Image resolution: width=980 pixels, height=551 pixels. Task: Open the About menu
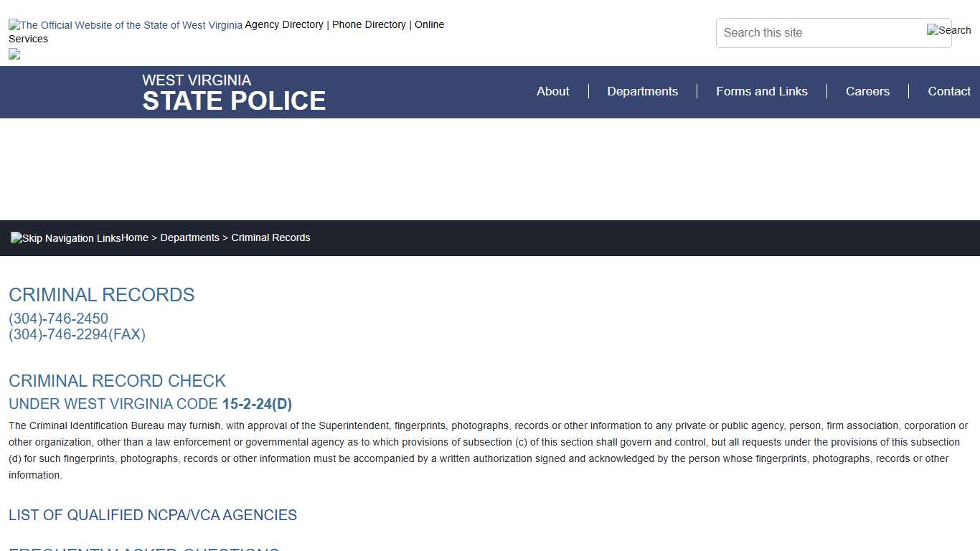pyautogui.click(x=552, y=91)
